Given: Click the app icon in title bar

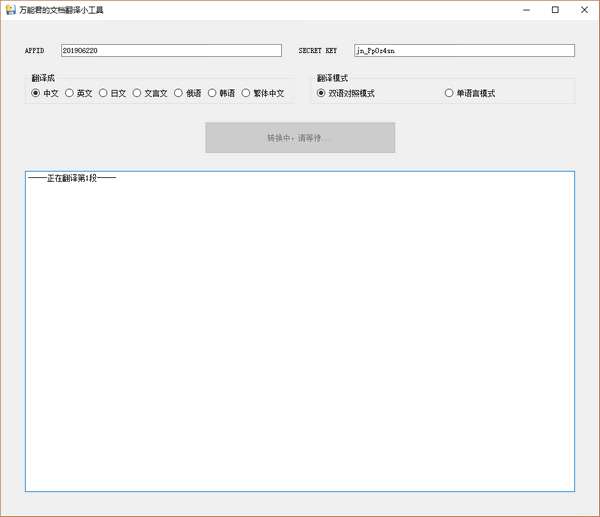Looking at the screenshot, I should tap(11, 10).
